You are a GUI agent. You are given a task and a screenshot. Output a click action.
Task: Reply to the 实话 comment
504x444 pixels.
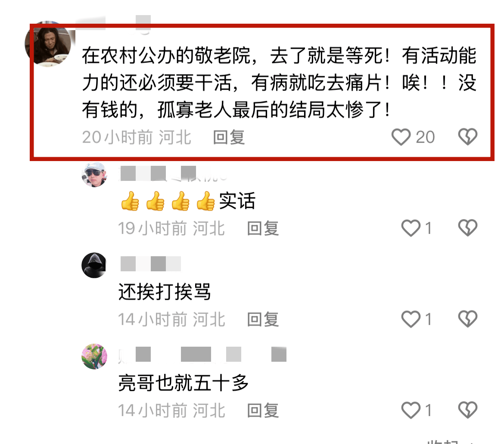pyautogui.click(x=263, y=228)
